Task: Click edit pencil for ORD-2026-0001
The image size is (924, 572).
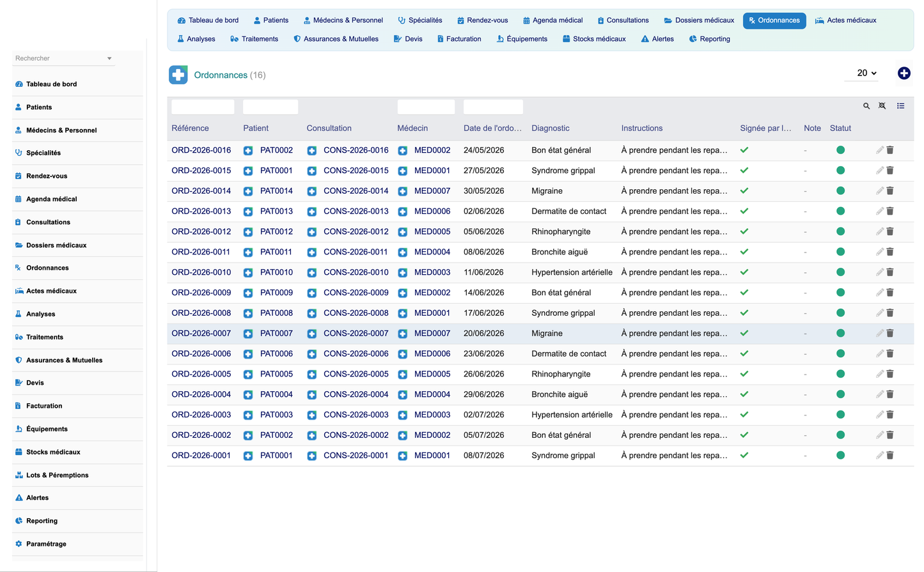Action: pos(880,456)
